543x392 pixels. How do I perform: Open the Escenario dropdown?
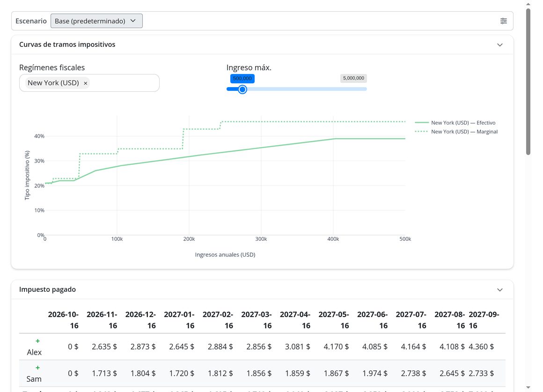tap(96, 21)
